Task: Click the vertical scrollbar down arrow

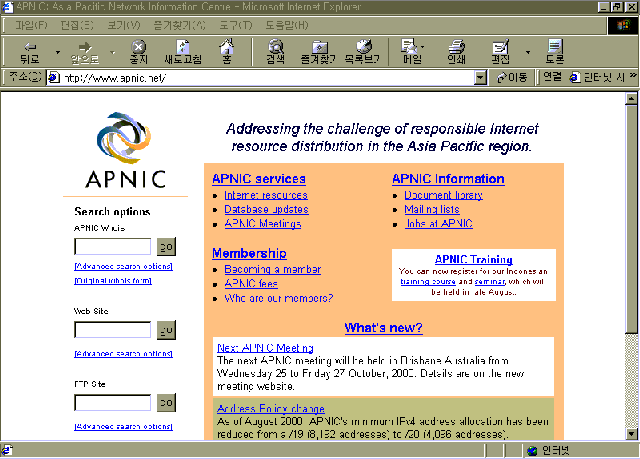Action: [631, 434]
